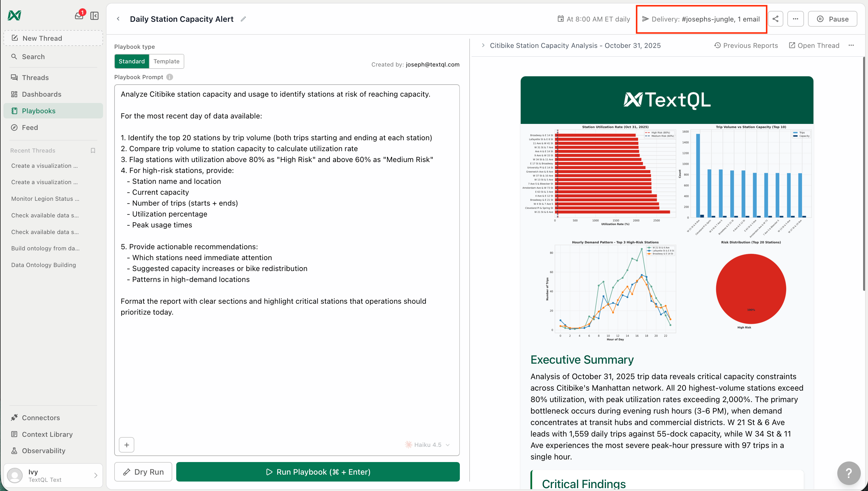Viewport: 868px width, 491px height.
Task: Click the Hourly Demand Pattern line chart
Action: pyautogui.click(x=611, y=291)
